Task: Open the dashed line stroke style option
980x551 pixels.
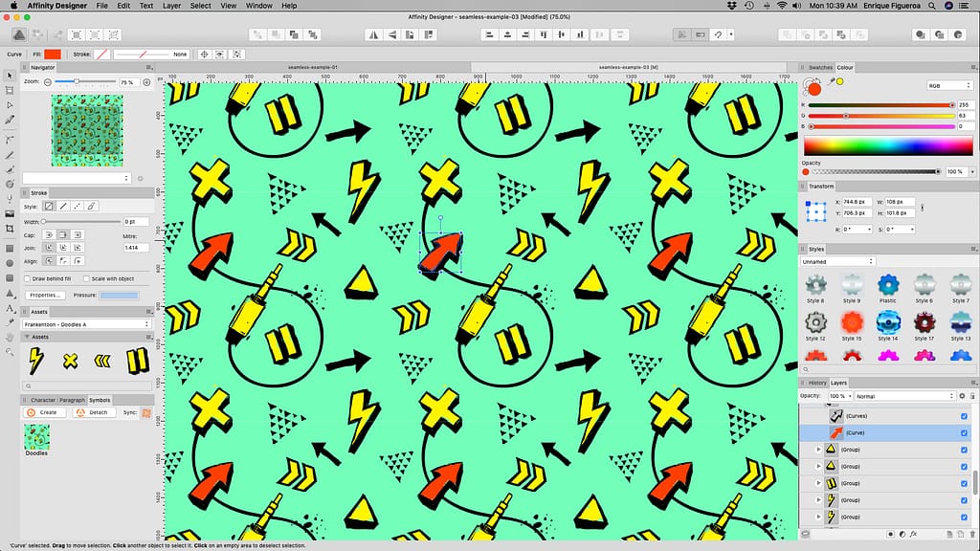Action: pyautogui.click(x=77, y=206)
